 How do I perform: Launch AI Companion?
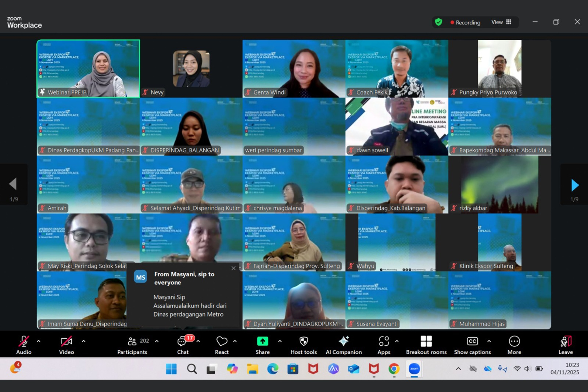344,345
